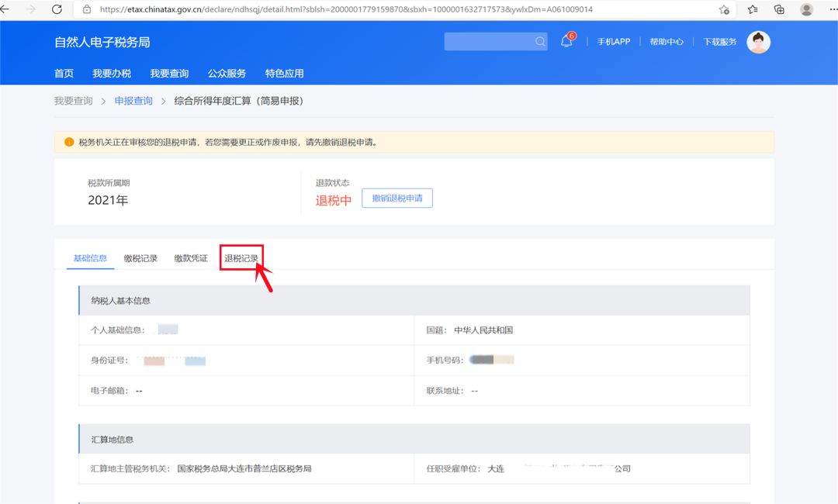The image size is (838, 504).
Task: Bookmark the page via the star icon
Action: 723,9
